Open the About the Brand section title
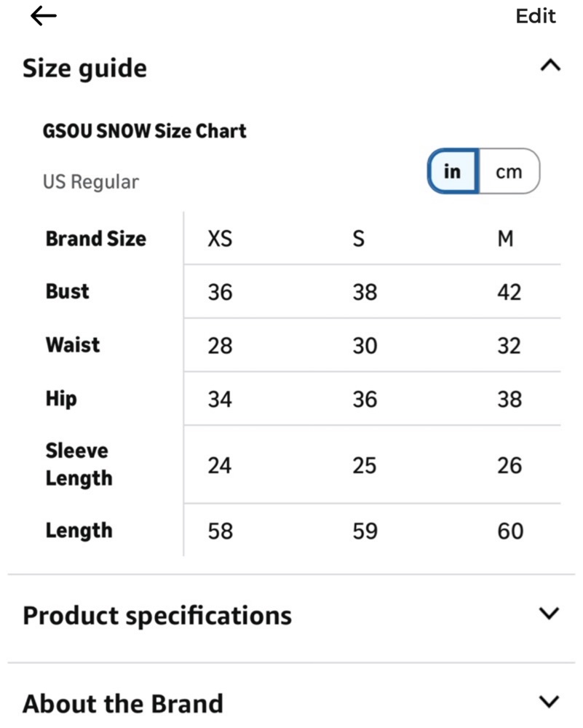Screen dimensions: 583x728 point(123,703)
